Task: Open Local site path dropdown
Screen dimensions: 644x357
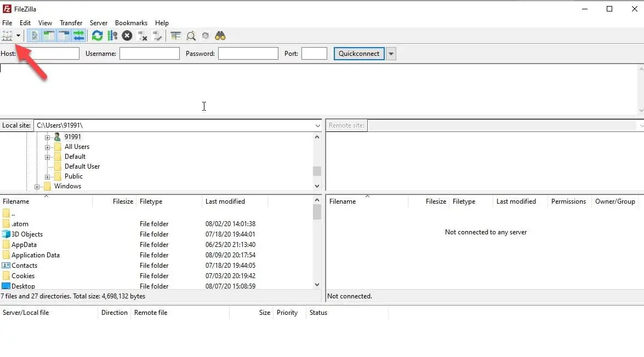Action: pyautogui.click(x=317, y=125)
